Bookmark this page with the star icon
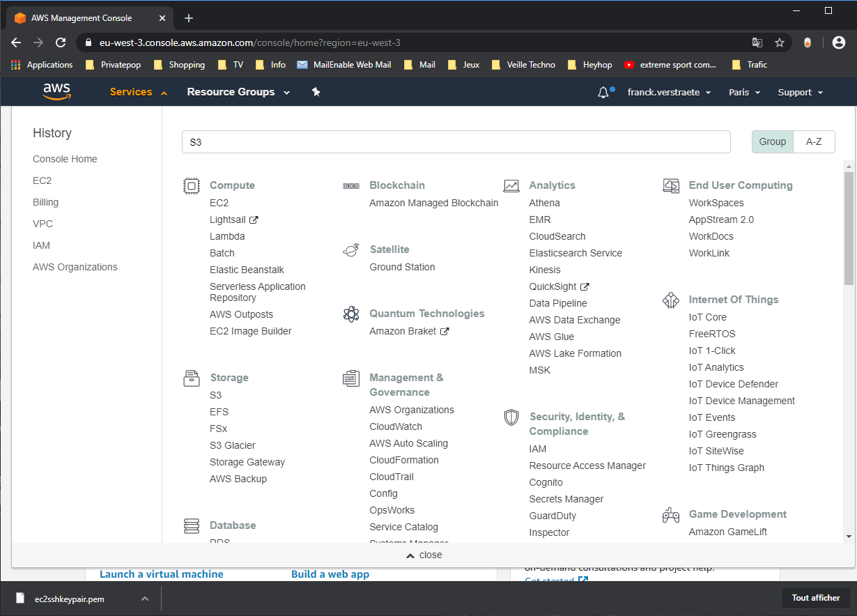 pyautogui.click(x=780, y=43)
